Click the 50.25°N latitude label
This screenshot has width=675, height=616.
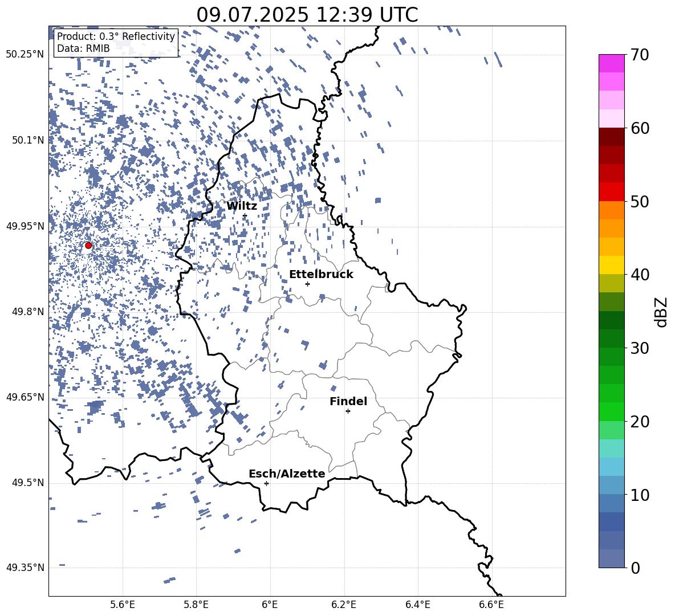point(25,55)
